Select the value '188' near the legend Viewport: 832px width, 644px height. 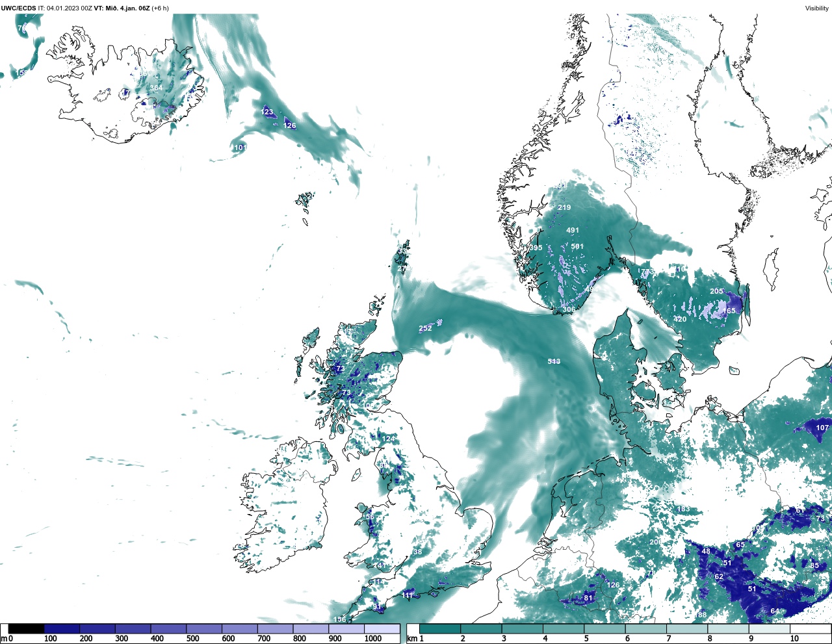pos(701,615)
